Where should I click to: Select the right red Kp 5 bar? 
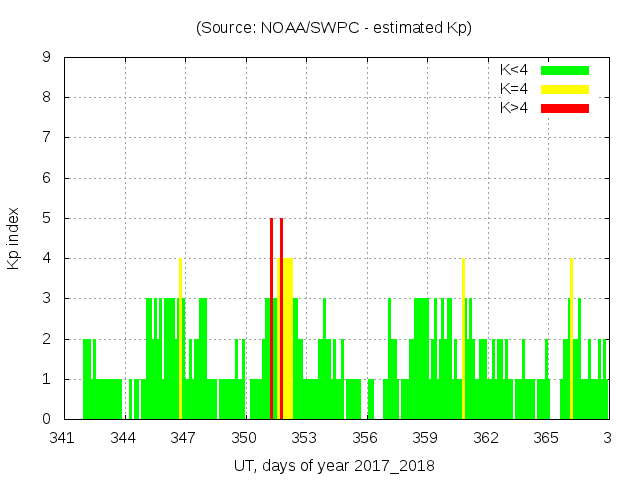click(282, 320)
